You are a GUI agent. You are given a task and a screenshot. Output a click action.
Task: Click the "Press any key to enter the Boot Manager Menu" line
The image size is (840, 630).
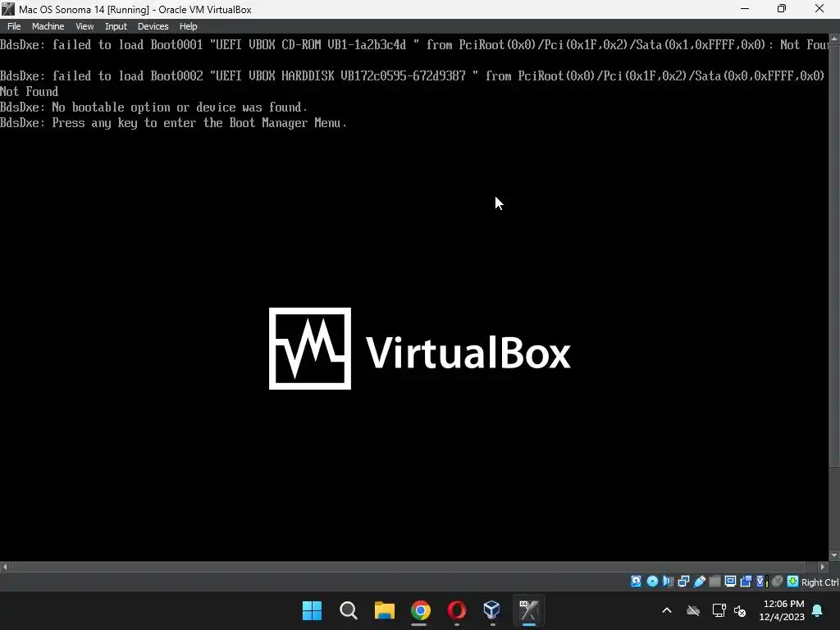(x=174, y=123)
